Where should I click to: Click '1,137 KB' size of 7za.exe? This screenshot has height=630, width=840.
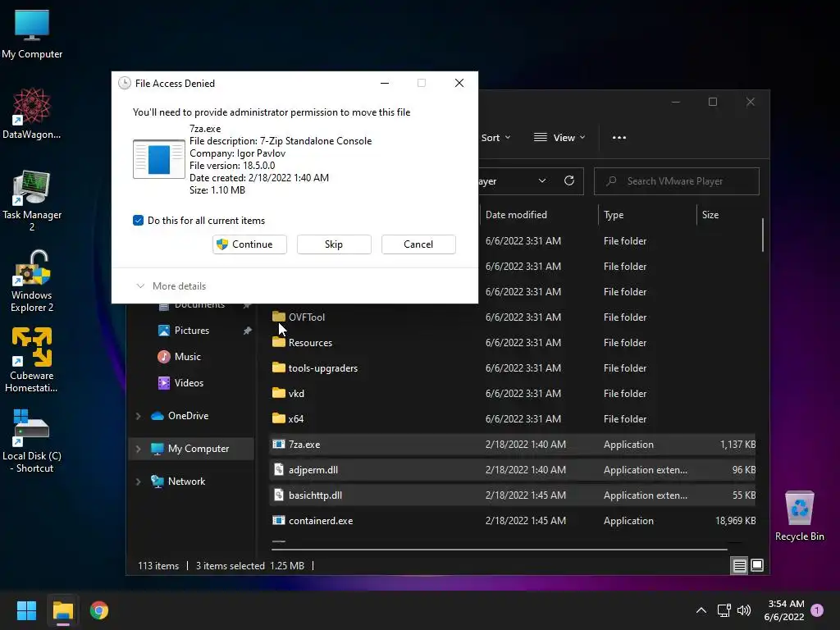point(737,444)
